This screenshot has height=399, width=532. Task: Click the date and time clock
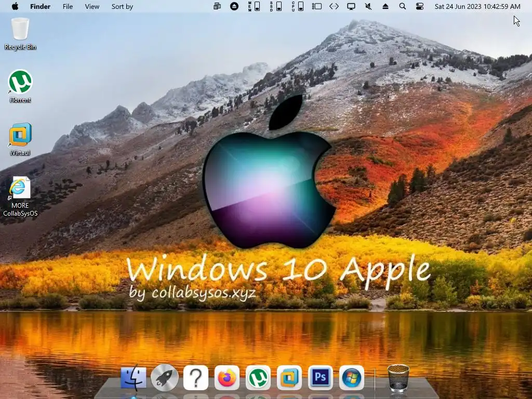tap(477, 6)
